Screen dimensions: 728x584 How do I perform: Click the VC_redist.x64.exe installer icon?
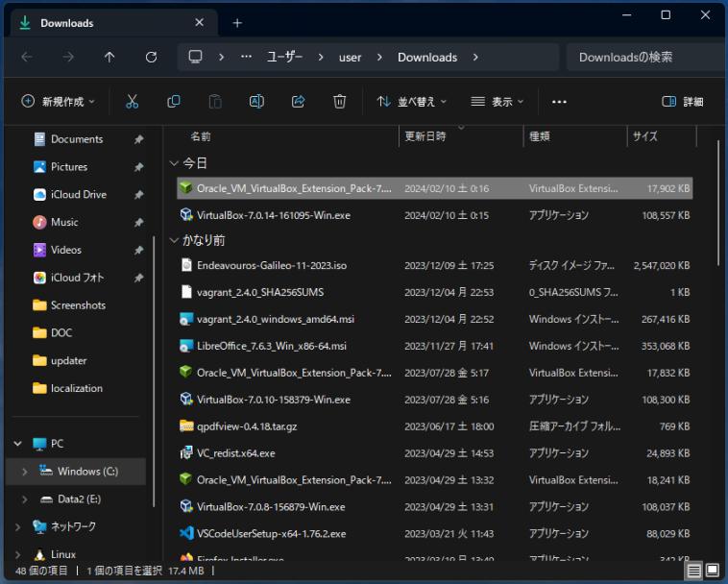[x=186, y=452]
